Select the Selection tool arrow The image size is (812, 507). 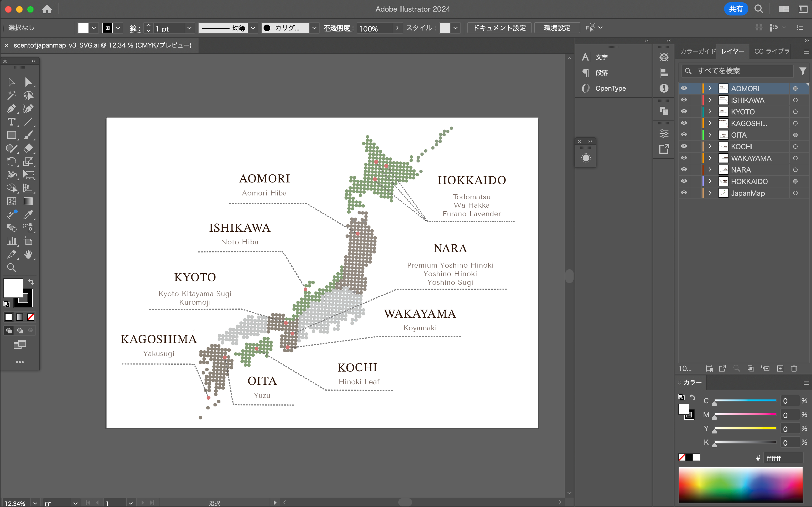point(11,82)
